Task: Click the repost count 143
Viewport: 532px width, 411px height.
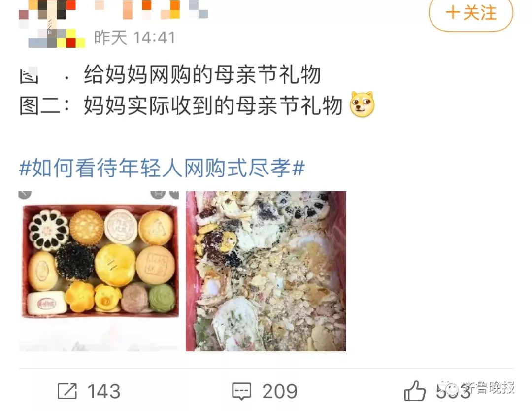Action: click(x=104, y=391)
